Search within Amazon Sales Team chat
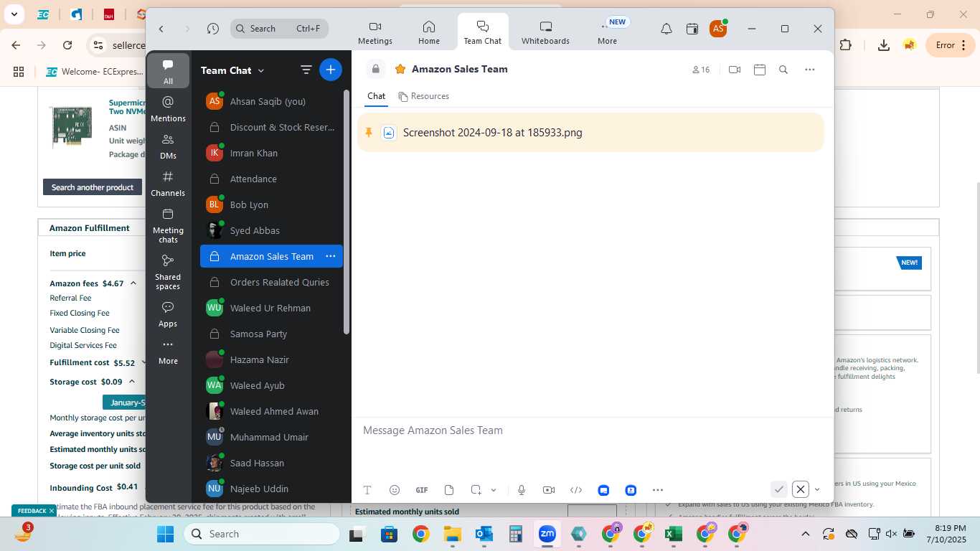 [783, 70]
